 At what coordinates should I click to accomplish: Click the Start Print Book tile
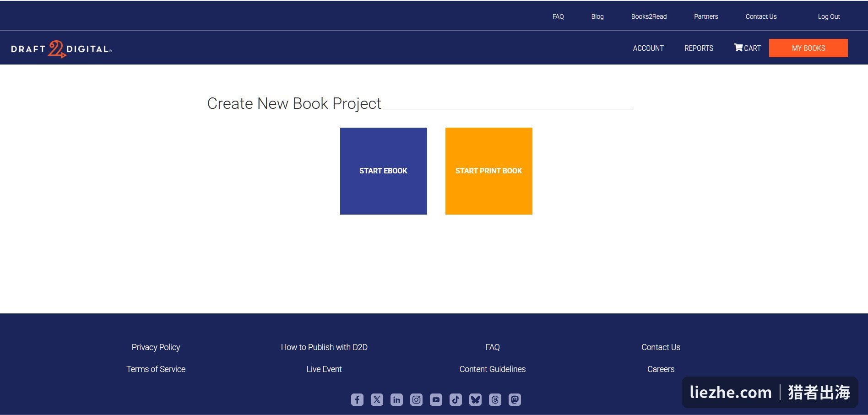tap(489, 171)
